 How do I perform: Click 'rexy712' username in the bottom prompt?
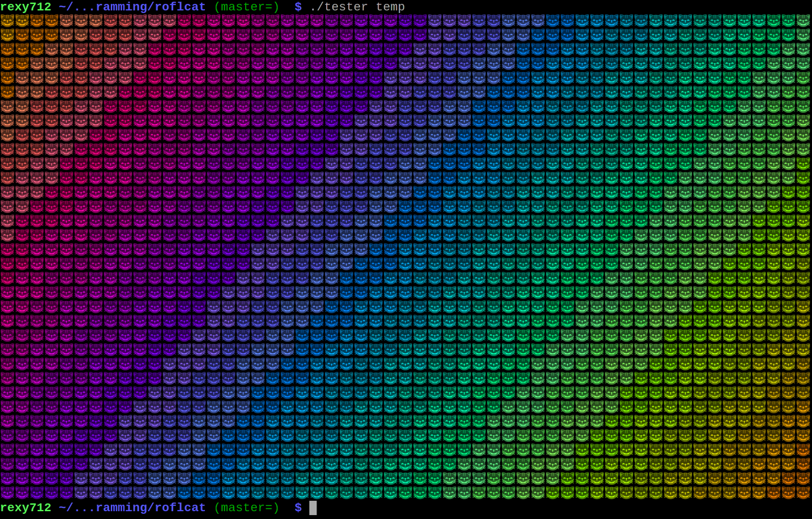tap(26, 508)
